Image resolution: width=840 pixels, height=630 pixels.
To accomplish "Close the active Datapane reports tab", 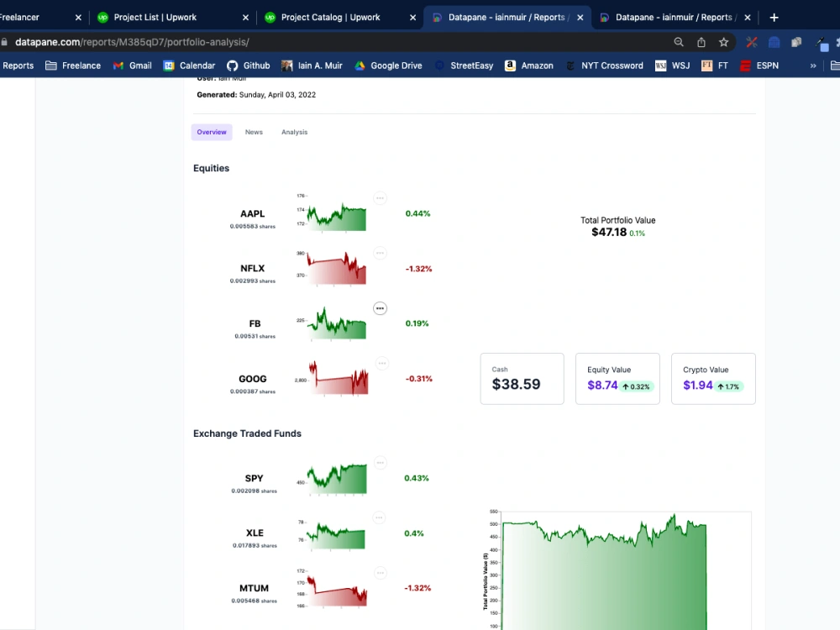I will [x=580, y=18].
